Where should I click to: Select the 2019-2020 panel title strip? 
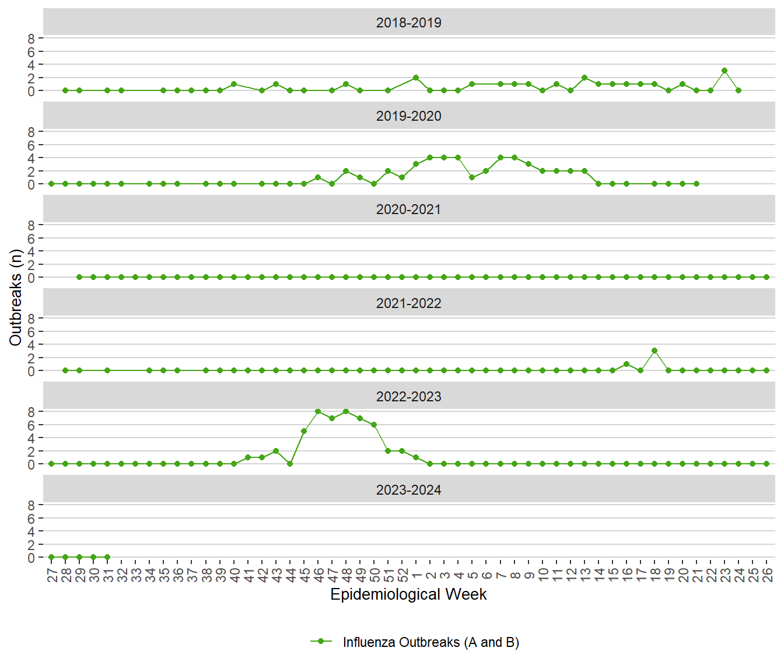(x=408, y=116)
